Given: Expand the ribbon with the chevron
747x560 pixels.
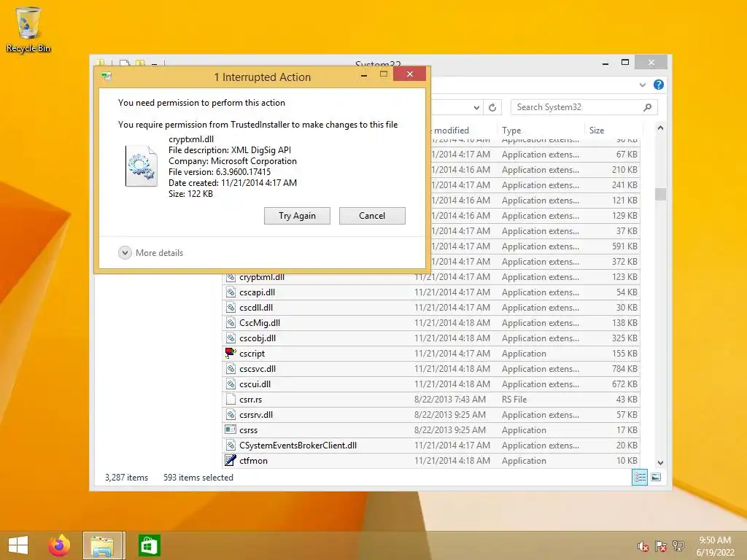Looking at the screenshot, I should point(643,85).
